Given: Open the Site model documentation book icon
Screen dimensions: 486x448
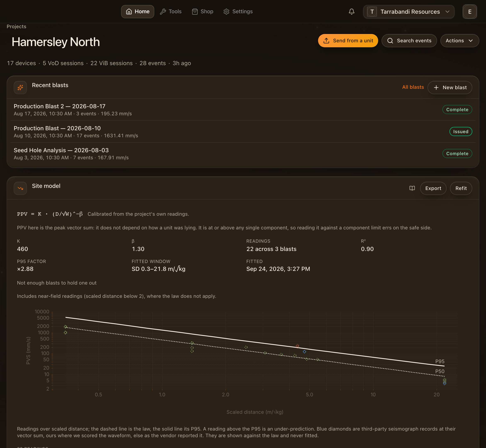Looking at the screenshot, I should coord(412,188).
